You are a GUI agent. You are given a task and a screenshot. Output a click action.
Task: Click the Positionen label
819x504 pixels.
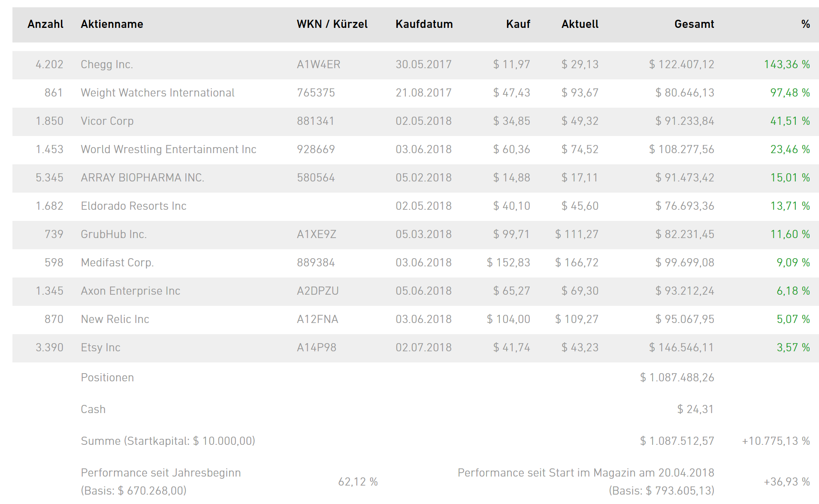(x=107, y=377)
